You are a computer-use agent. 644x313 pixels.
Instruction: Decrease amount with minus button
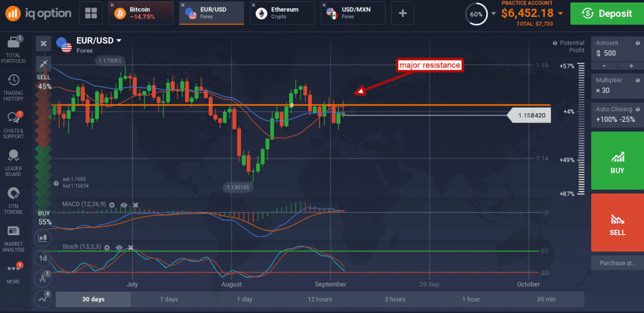click(604, 66)
